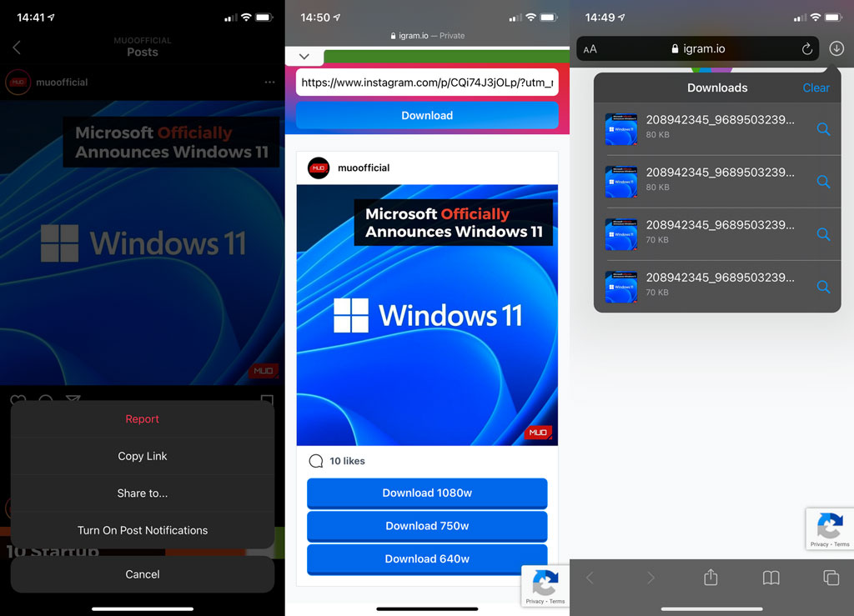This screenshot has height=616, width=854.
Task: Tap Turn On Post Notifications
Action: (x=143, y=530)
